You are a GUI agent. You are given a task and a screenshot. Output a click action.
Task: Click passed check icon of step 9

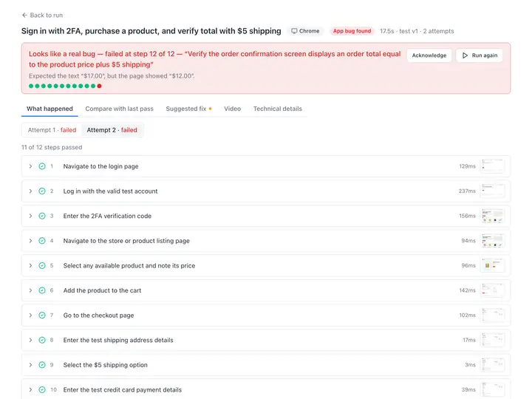pyautogui.click(x=42, y=365)
